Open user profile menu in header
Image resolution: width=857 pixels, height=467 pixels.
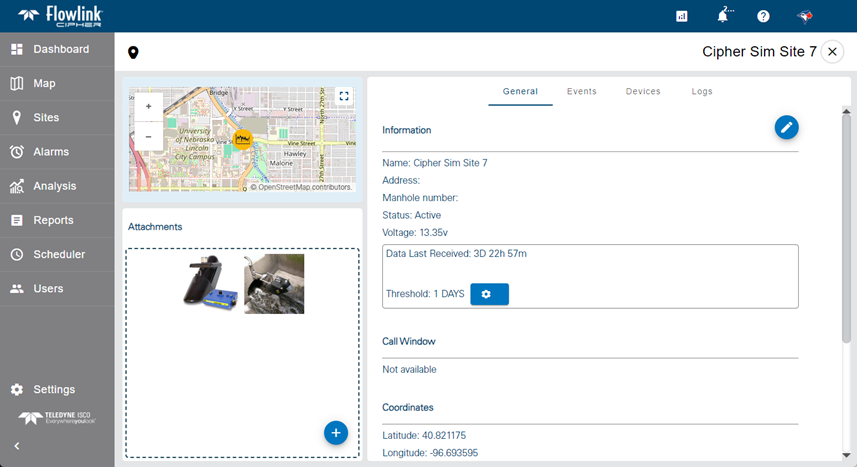[x=804, y=16]
